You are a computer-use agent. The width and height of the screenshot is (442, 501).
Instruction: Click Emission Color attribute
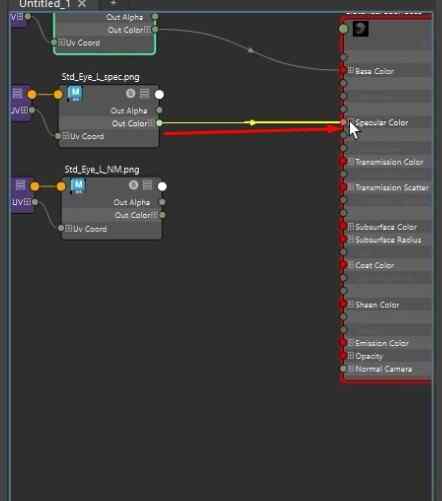(x=382, y=343)
